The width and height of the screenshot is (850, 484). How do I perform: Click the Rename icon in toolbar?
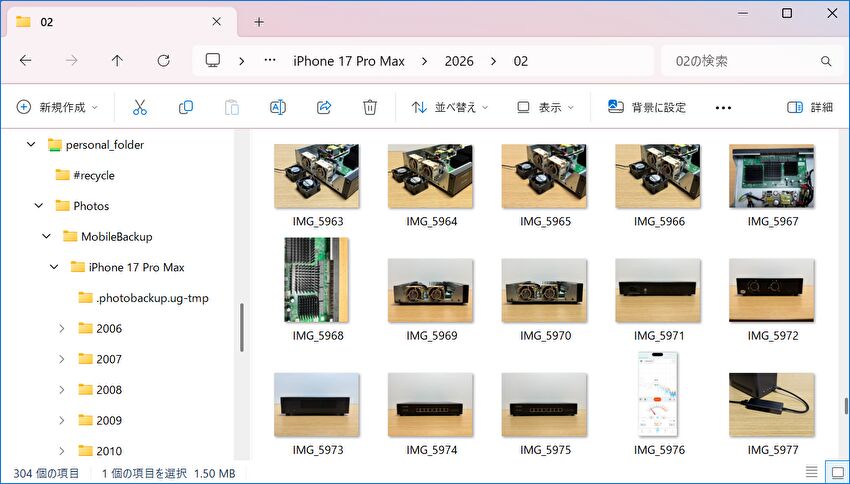(x=278, y=107)
